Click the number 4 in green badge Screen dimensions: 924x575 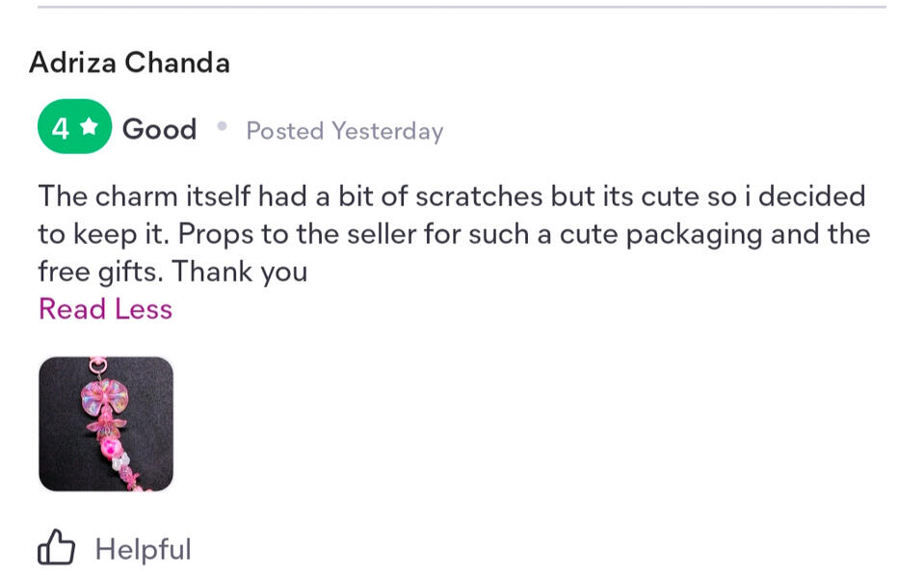61,129
